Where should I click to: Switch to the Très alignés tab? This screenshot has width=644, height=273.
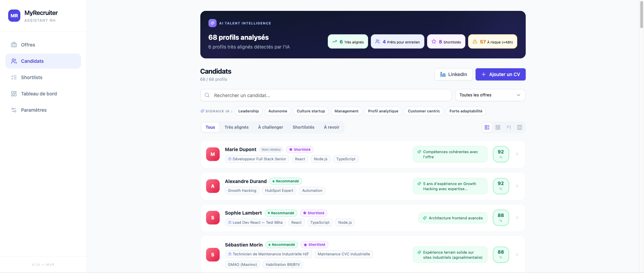click(237, 127)
